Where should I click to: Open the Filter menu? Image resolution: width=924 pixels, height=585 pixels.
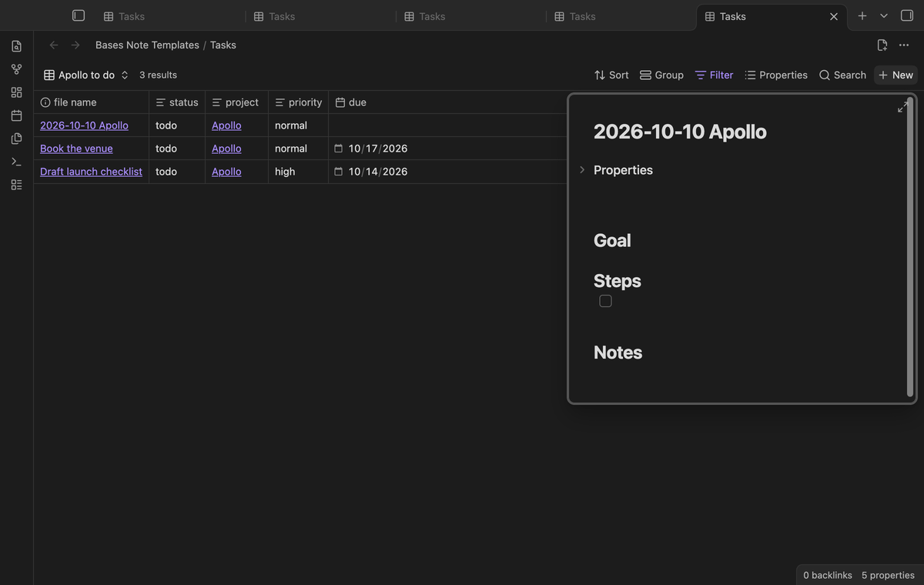714,75
